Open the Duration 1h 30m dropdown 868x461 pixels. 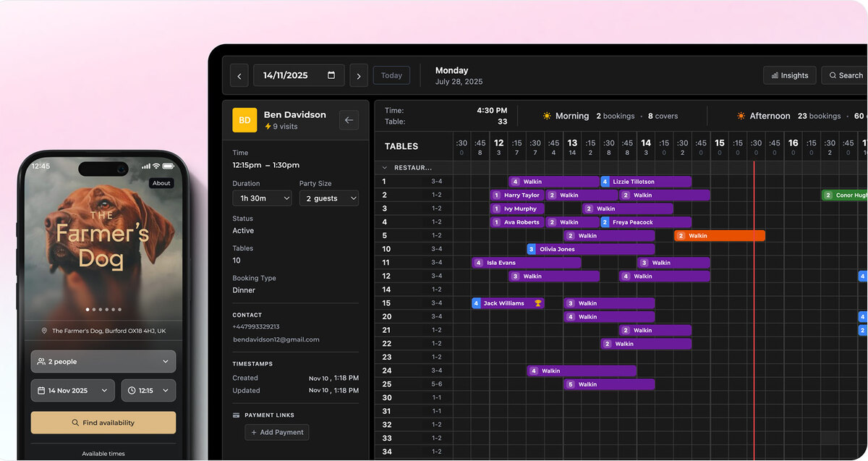[x=262, y=198]
